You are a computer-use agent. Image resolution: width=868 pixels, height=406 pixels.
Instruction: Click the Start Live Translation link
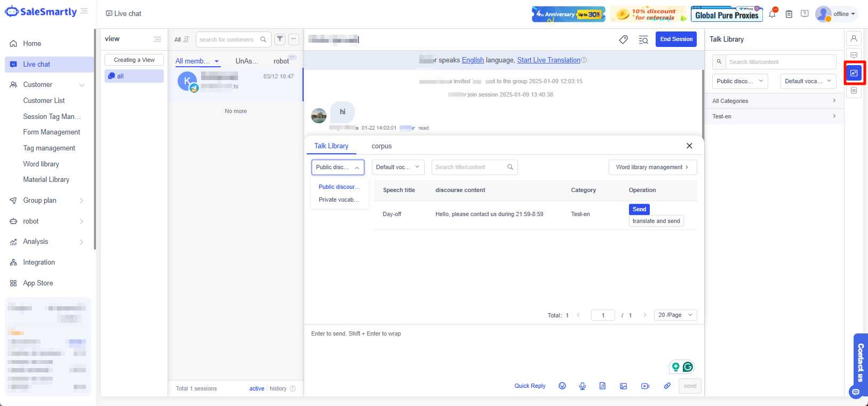tap(548, 60)
